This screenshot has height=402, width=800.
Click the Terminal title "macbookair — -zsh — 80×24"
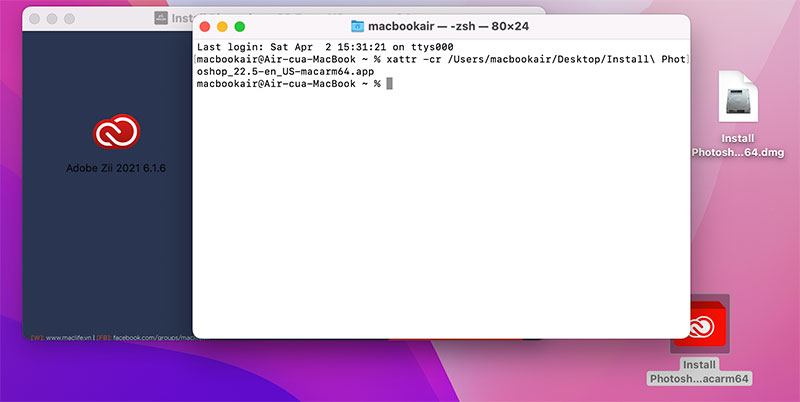click(449, 26)
